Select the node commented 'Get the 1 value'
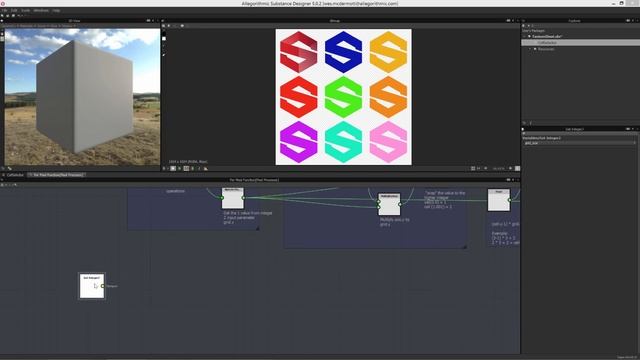This screenshot has height=360, width=640. (233, 198)
